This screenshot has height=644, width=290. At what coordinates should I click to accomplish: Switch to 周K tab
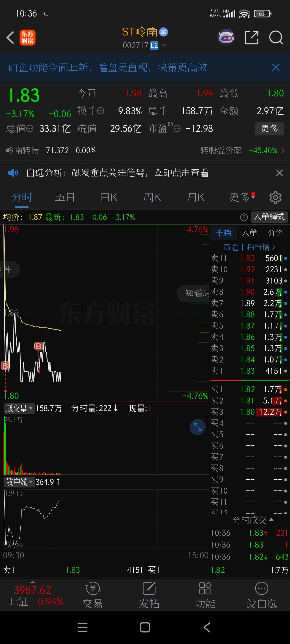(x=152, y=197)
